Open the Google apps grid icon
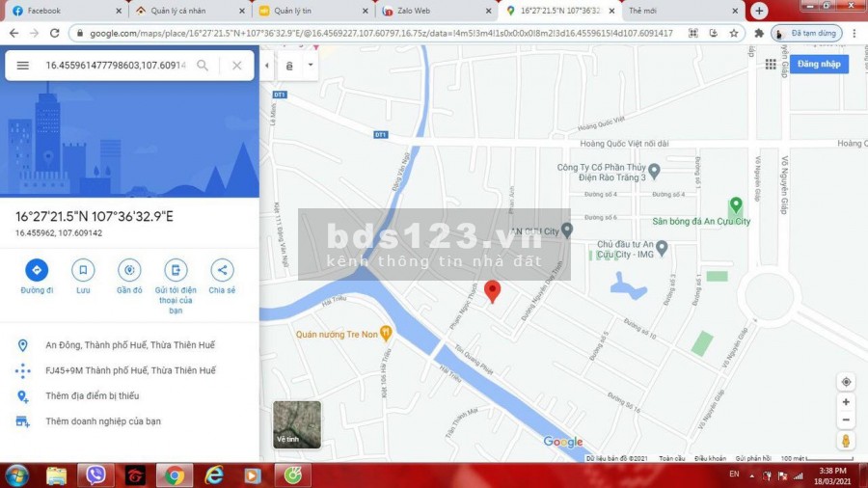The height and width of the screenshot is (488, 868). tap(771, 65)
